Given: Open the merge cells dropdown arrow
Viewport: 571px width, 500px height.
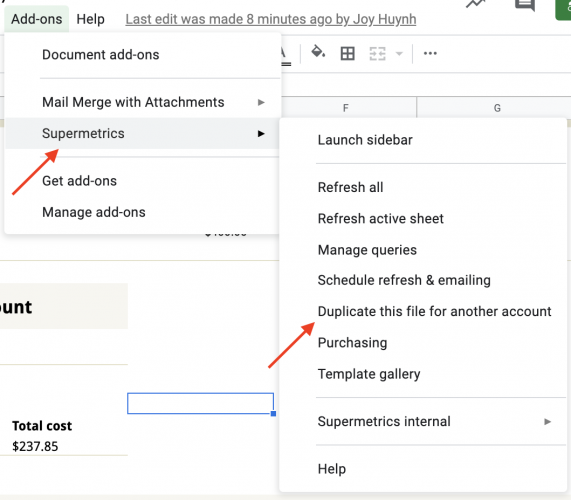Looking at the screenshot, I should 399,54.
